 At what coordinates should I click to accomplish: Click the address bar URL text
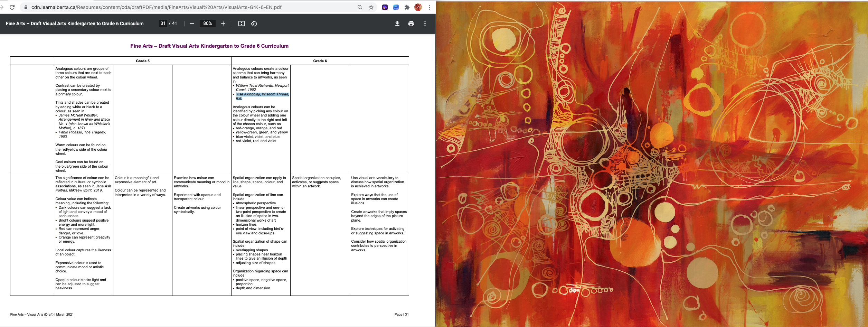point(156,7)
